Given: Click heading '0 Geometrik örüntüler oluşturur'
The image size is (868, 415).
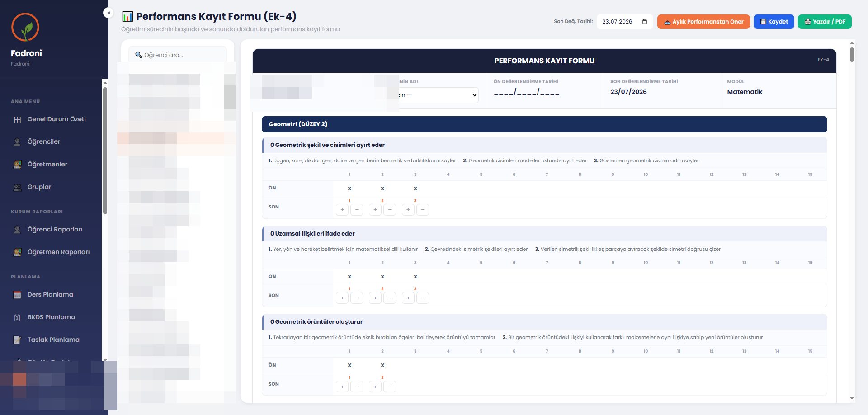Looking at the screenshot, I should [x=316, y=322].
